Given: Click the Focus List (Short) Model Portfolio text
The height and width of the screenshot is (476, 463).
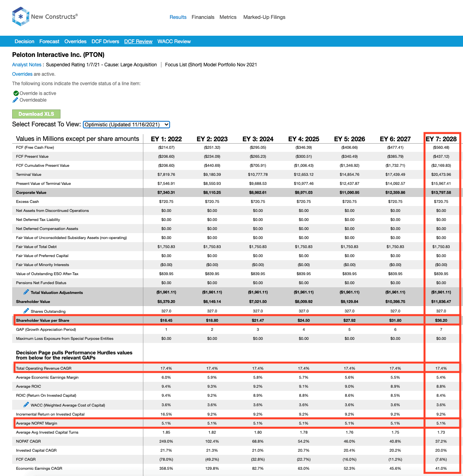Looking at the screenshot, I should coord(211,65).
